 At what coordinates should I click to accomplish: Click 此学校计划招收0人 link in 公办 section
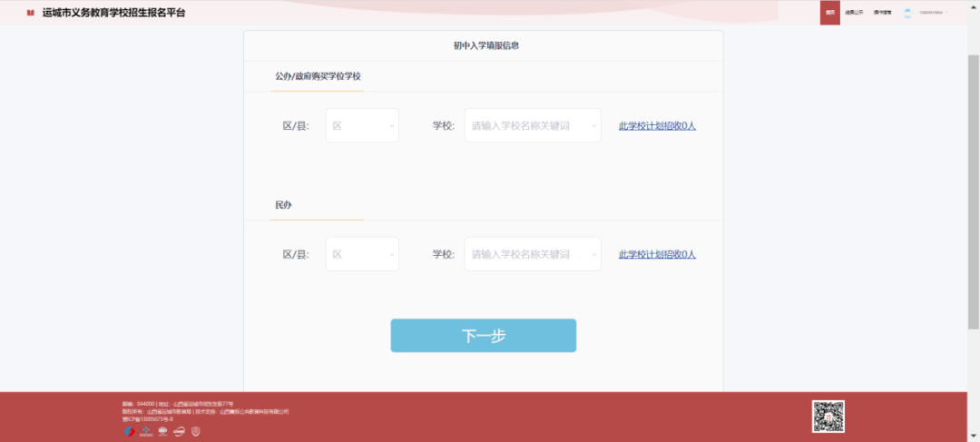pyautogui.click(x=657, y=126)
